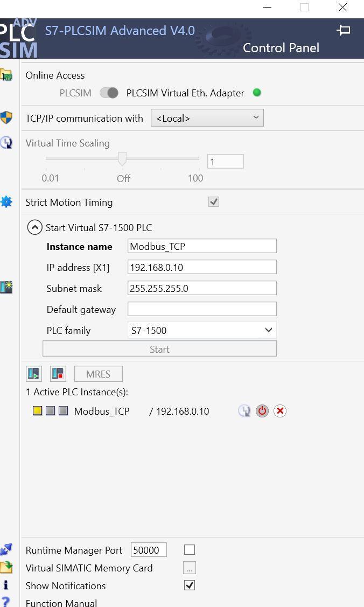
Task: Click the yellow status LED of Modbus_TCP
Action: (37, 411)
